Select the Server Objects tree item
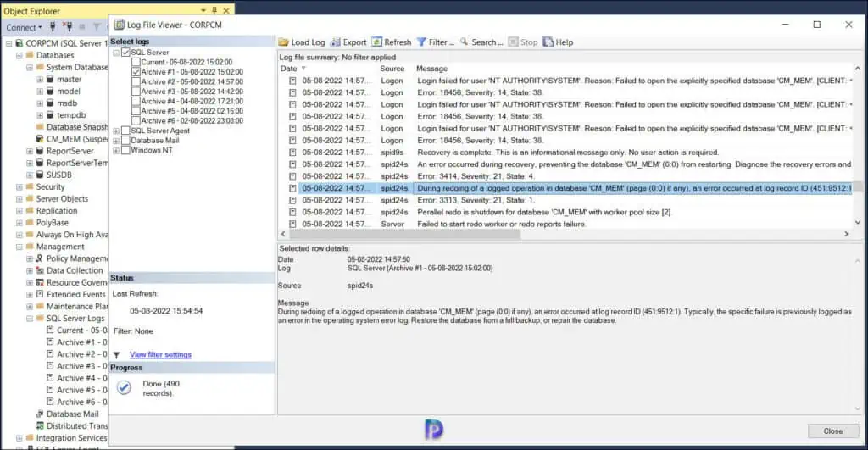 click(62, 198)
